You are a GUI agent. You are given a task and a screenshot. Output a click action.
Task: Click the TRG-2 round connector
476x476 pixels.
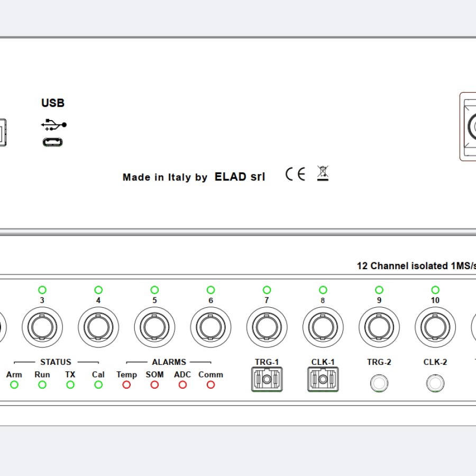pyautogui.click(x=379, y=383)
